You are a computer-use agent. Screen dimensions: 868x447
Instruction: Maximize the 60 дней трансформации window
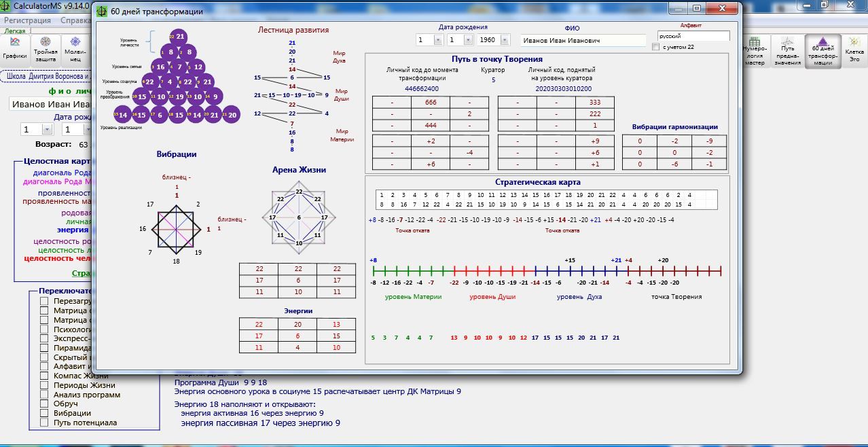coord(697,9)
